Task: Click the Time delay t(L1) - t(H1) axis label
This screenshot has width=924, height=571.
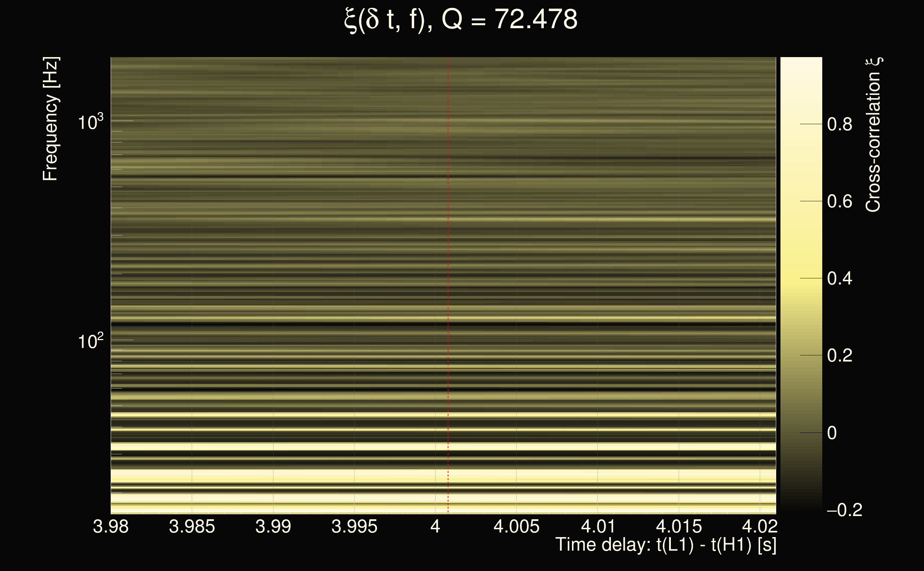Action: tap(666, 545)
